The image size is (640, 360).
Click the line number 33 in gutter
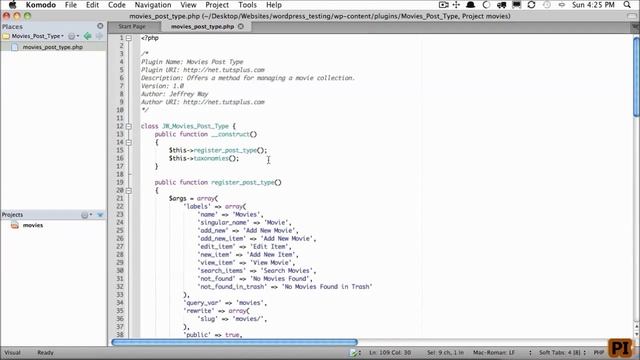pyautogui.click(x=120, y=295)
